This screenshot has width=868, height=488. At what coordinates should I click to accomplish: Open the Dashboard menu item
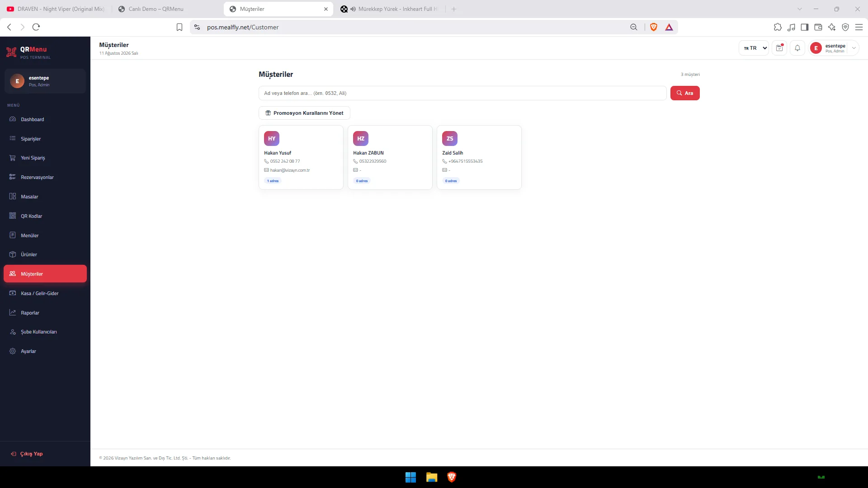click(x=45, y=119)
